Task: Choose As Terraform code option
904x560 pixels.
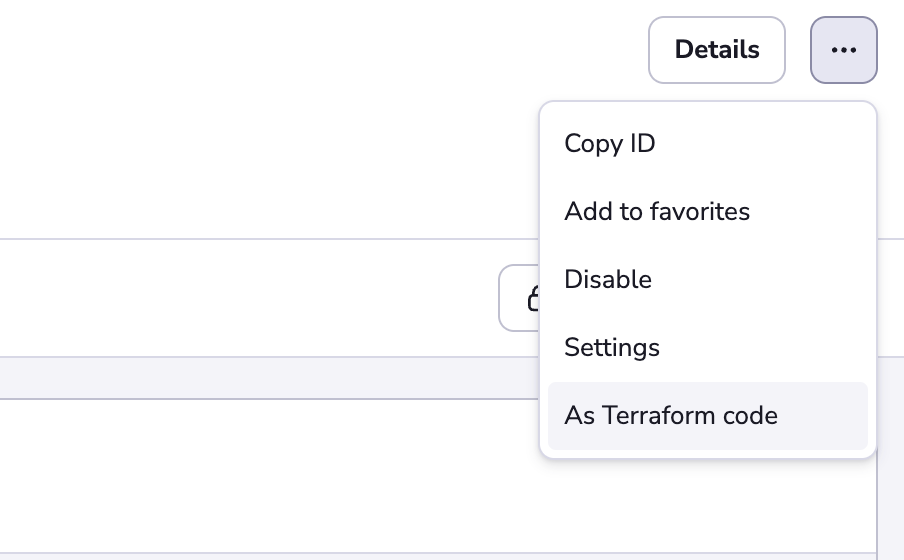Action: pyautogui.click(x=708, y=416)
